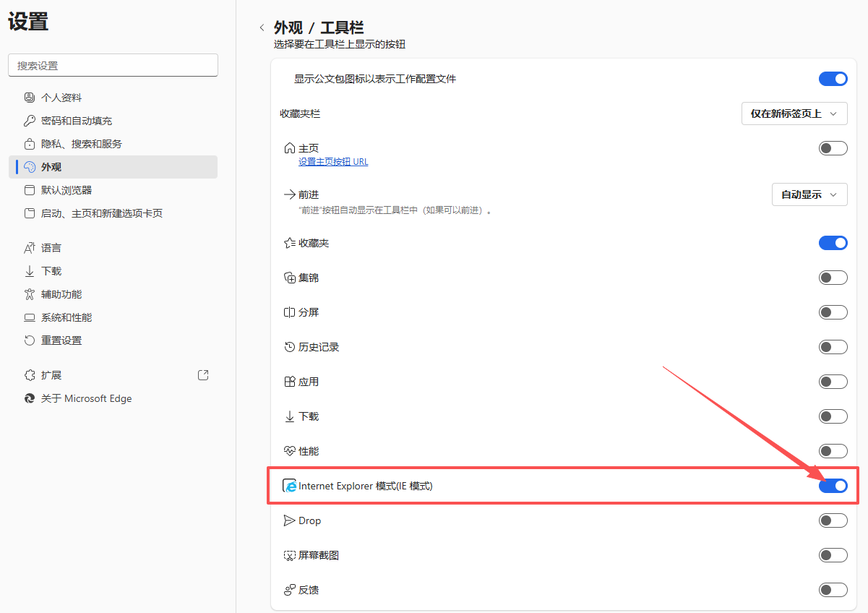
Task: Click the window icon beside 启动、主页和新建选项卡页
Action: 30,213
